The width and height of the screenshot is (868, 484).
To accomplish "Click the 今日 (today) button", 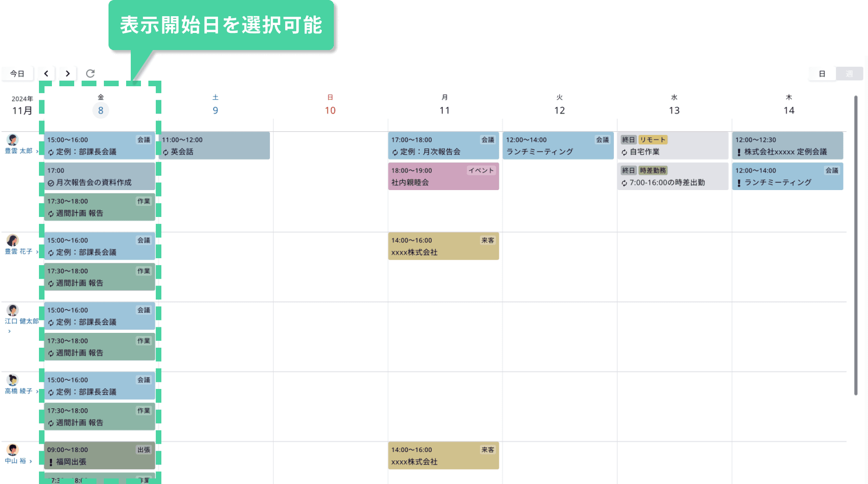I will tap(17, 73).
